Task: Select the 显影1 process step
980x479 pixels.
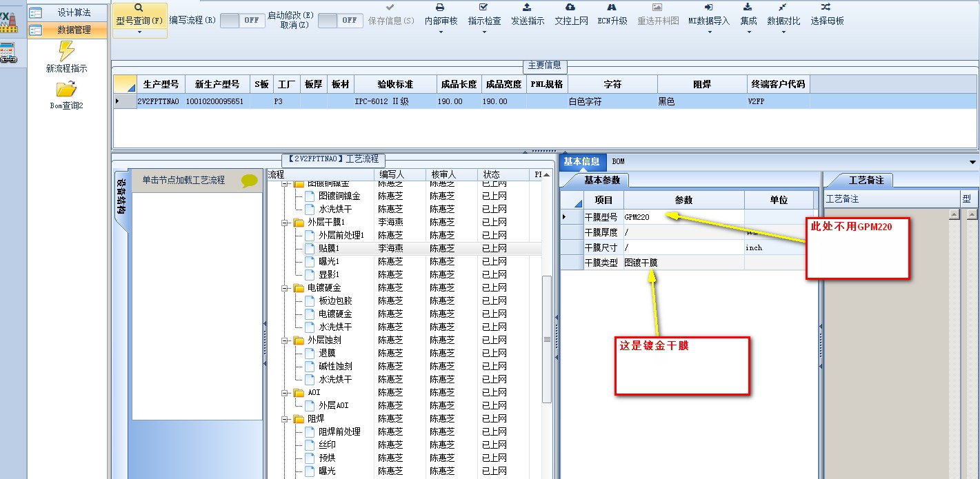Action: point(329,274)
